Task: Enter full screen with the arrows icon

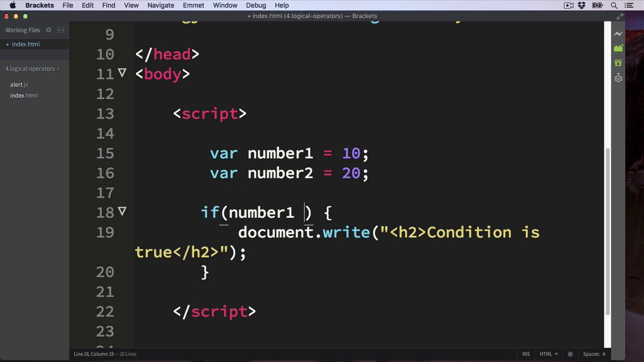Action: pos(620,16)
